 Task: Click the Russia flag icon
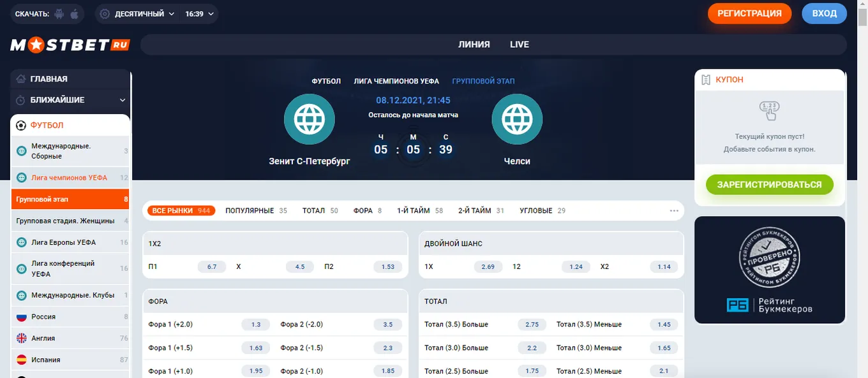click(x=21, y=317)
